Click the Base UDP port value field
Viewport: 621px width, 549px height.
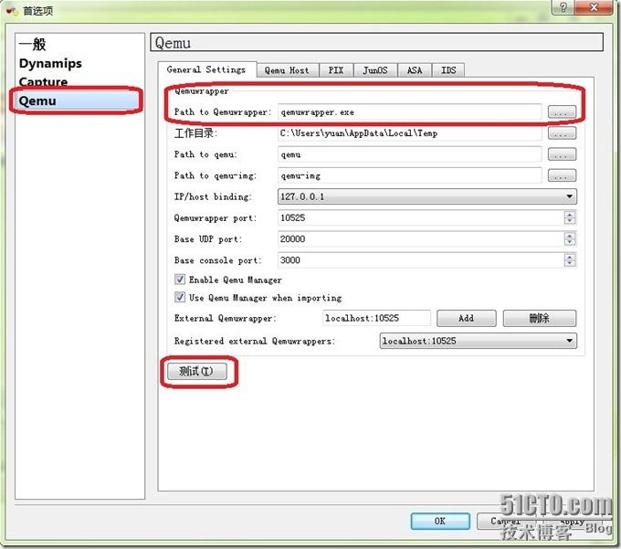pos(420,239)
